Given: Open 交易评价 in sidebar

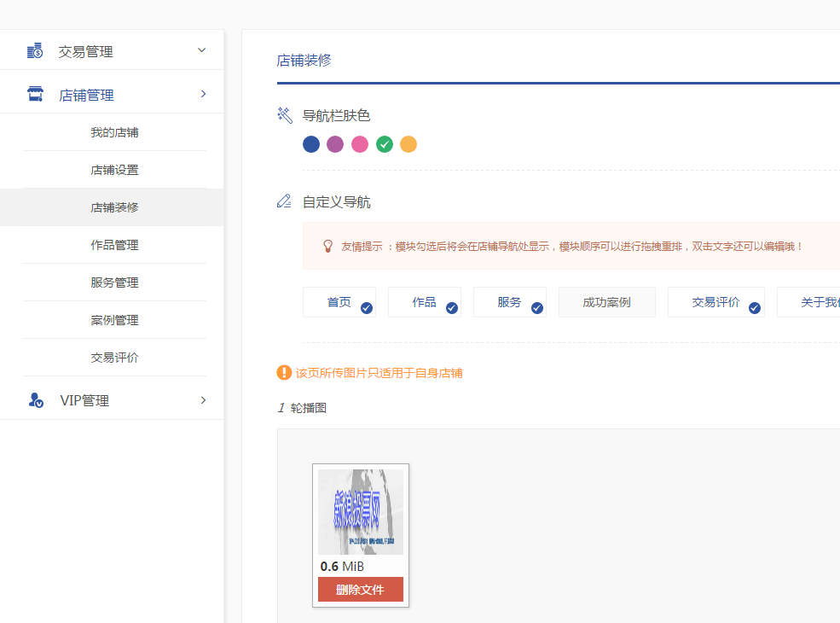Looking at the screenshot, I should pyautogui.click(x=114, y=358).
